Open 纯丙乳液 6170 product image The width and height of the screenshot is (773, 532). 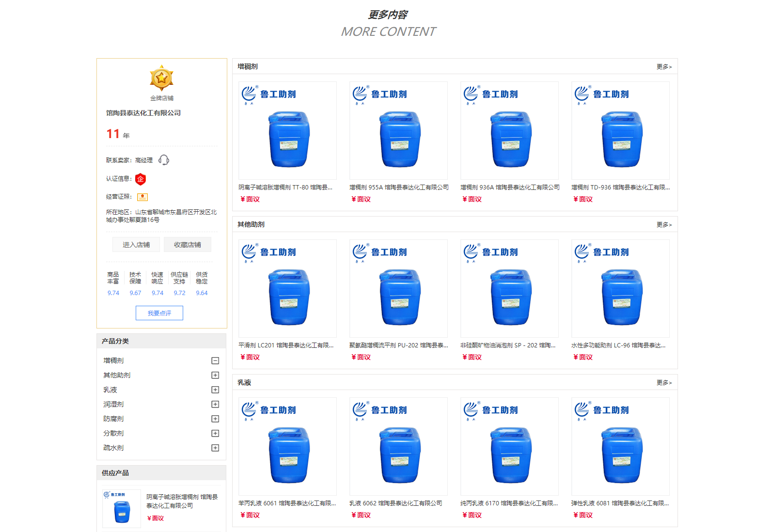pyautogui.click(x=509, y=446)
